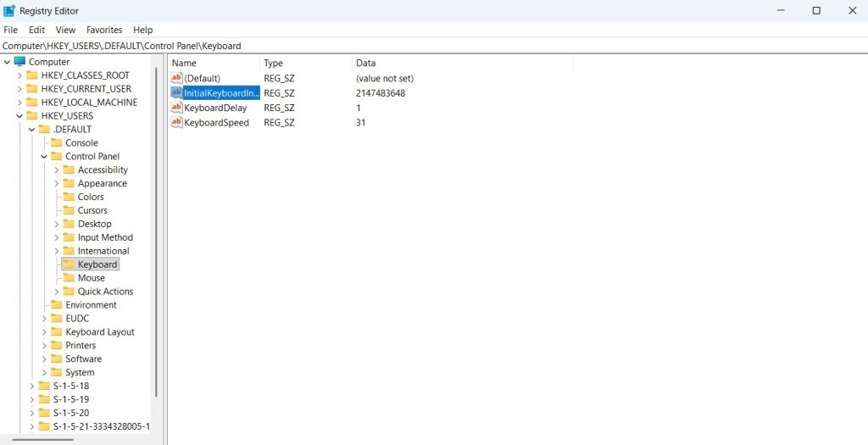
Task: Open the Edit menu
Action: coord(37,30)
